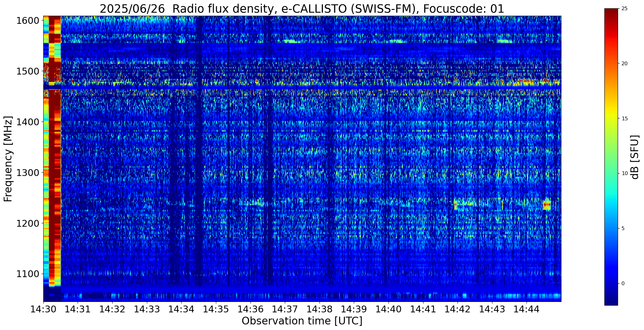Click the 'dB [SFU]' colorbar label
The image size is (644, 330).
point(635,157)
